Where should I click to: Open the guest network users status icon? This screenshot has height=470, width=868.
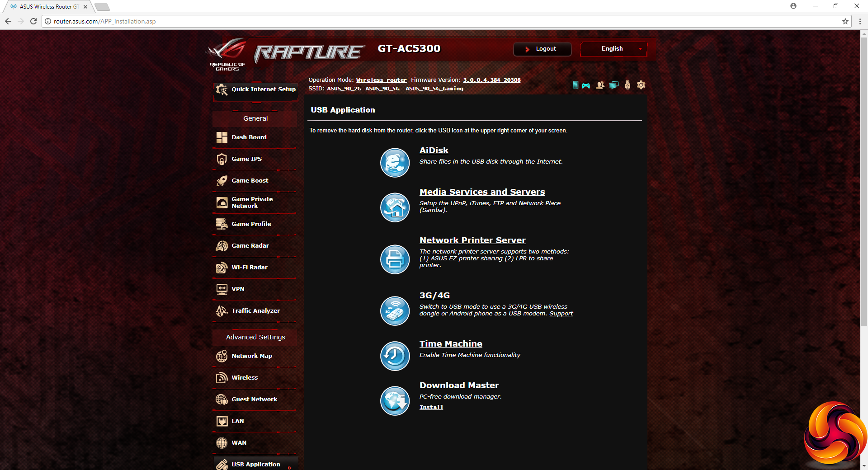coord(600,85)
